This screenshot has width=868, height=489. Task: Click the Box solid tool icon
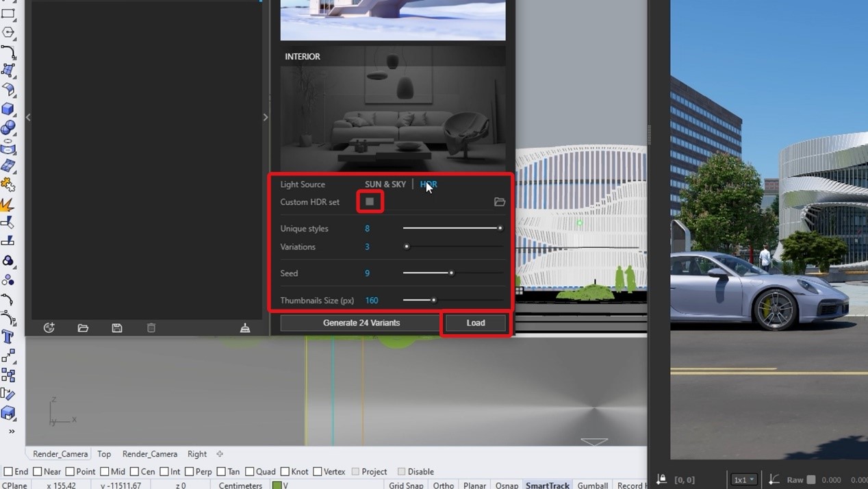point(8,109)
